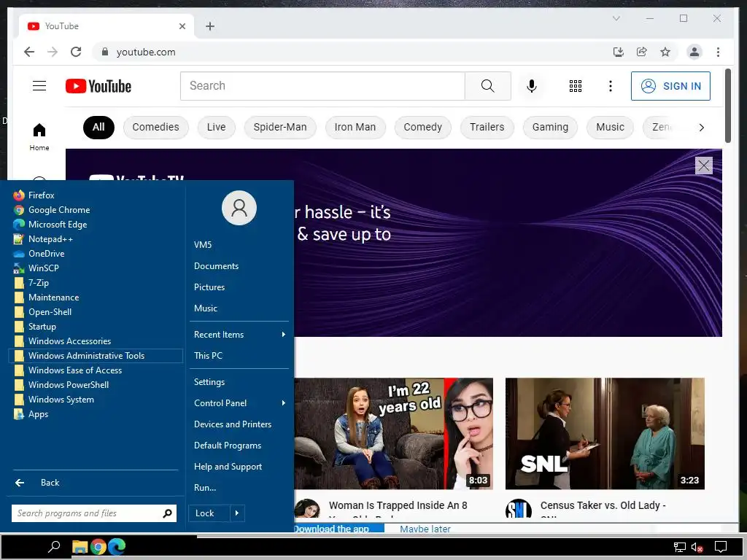The image size is (747, 560).
Task: Open the taskbar search magnifier
Action: [54, 547]
